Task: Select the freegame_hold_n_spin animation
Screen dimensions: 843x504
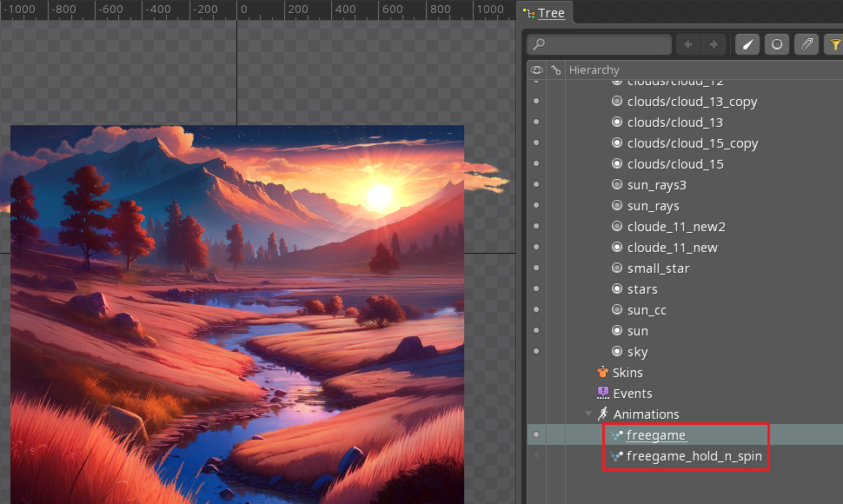Action: pos(694,456)
